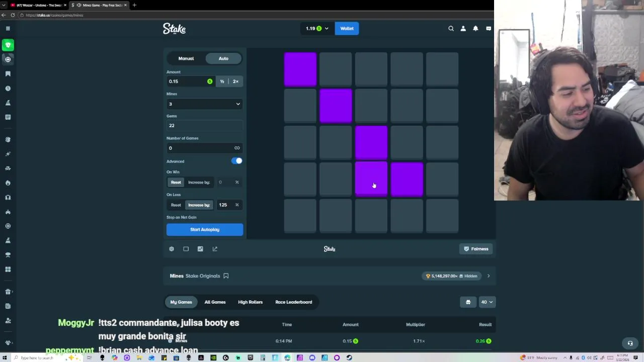Click the Amount input field

tap(190, 81)
